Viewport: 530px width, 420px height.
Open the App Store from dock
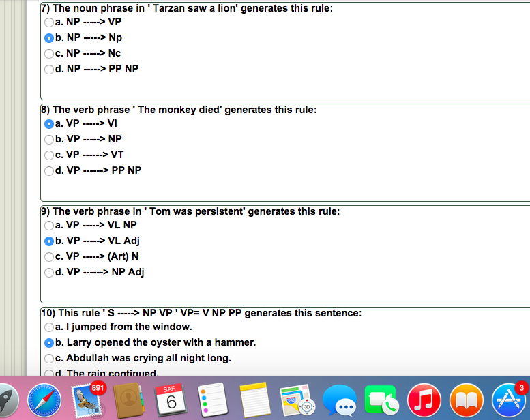[509, 399]
